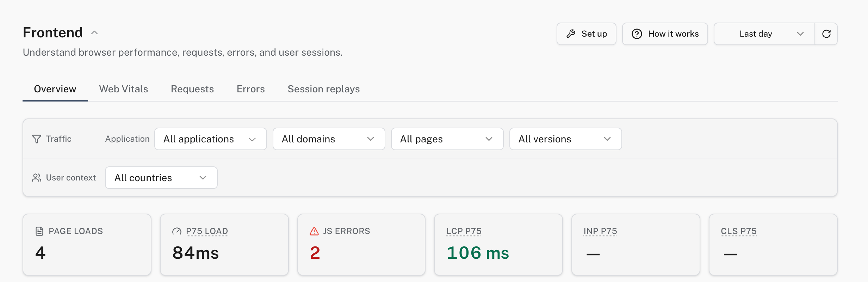The image size is (868, 282).
Task: Click the Traffic filter label
Action: [58, 139]
